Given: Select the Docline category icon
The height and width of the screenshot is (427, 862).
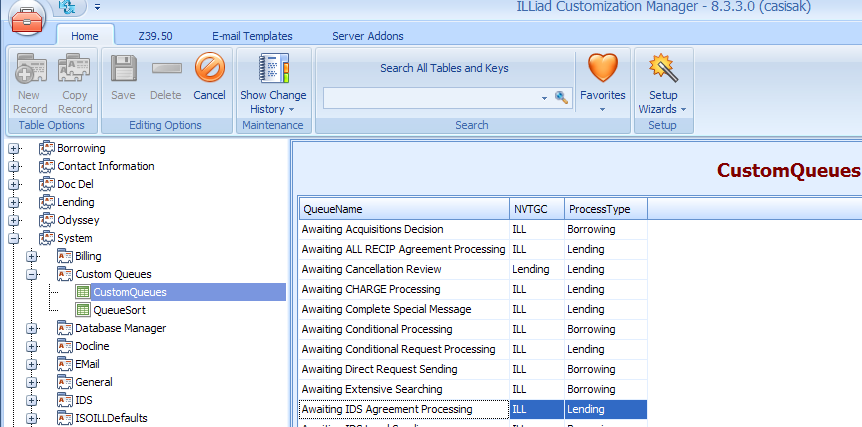Looking at the screenshot, I should tap(65, 346).
